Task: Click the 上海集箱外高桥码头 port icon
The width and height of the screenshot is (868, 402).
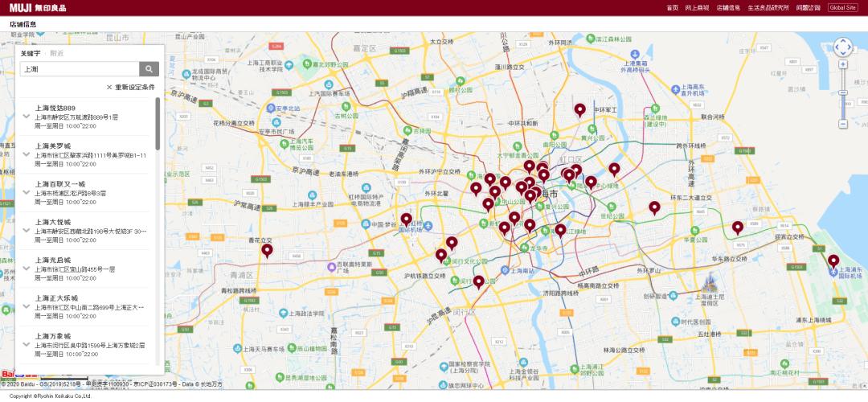Action: click(635, 54)
